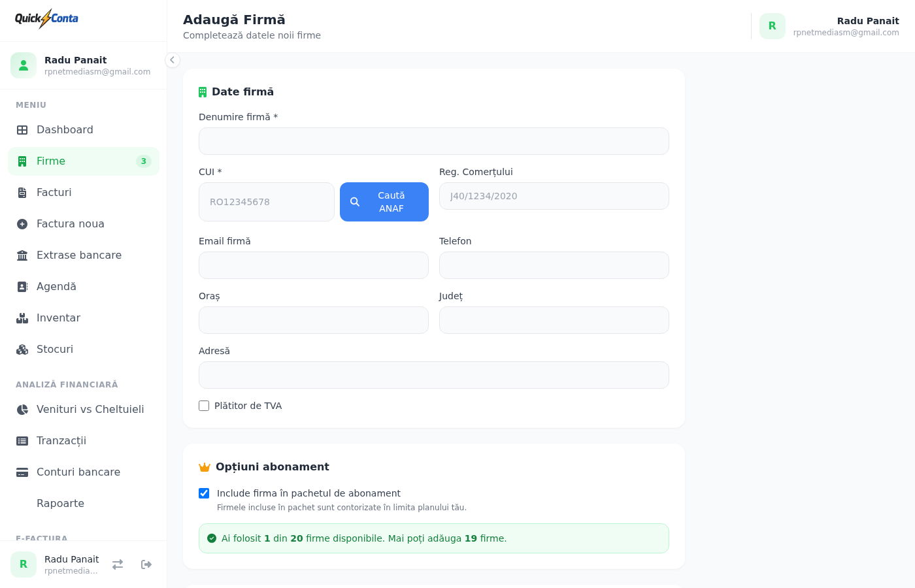Collapse the sidebar using chevron arrow

(172, 60)
